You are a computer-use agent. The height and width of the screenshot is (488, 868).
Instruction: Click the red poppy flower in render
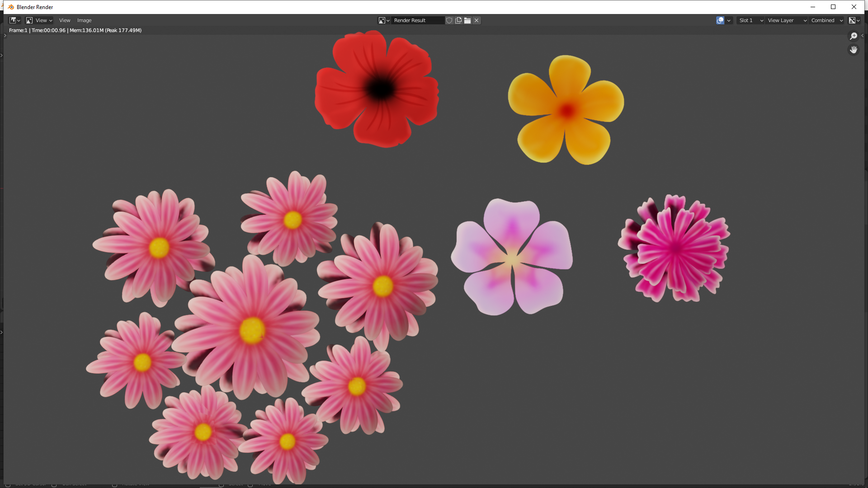(x=377, y=89)
